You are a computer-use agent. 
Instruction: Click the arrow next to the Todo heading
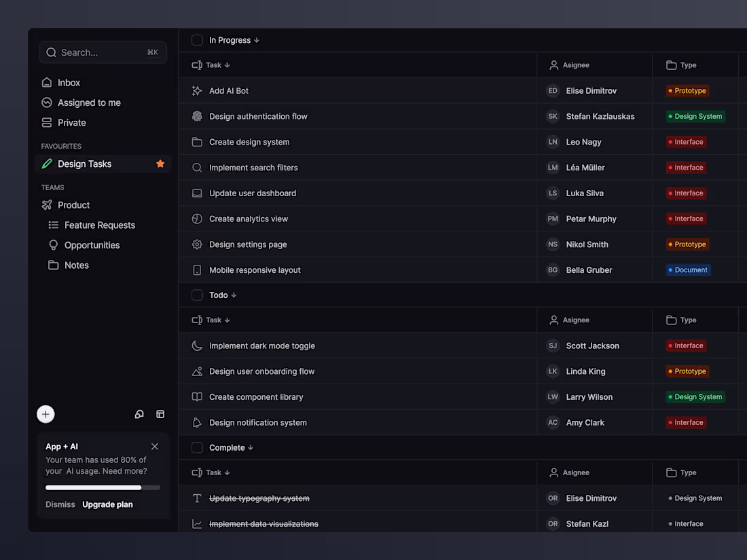[234, 295]
